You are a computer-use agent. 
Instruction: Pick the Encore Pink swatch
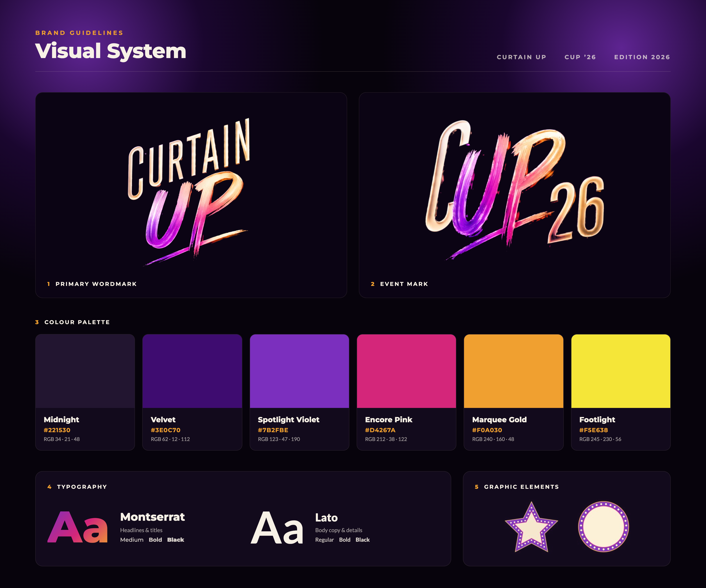407,371
